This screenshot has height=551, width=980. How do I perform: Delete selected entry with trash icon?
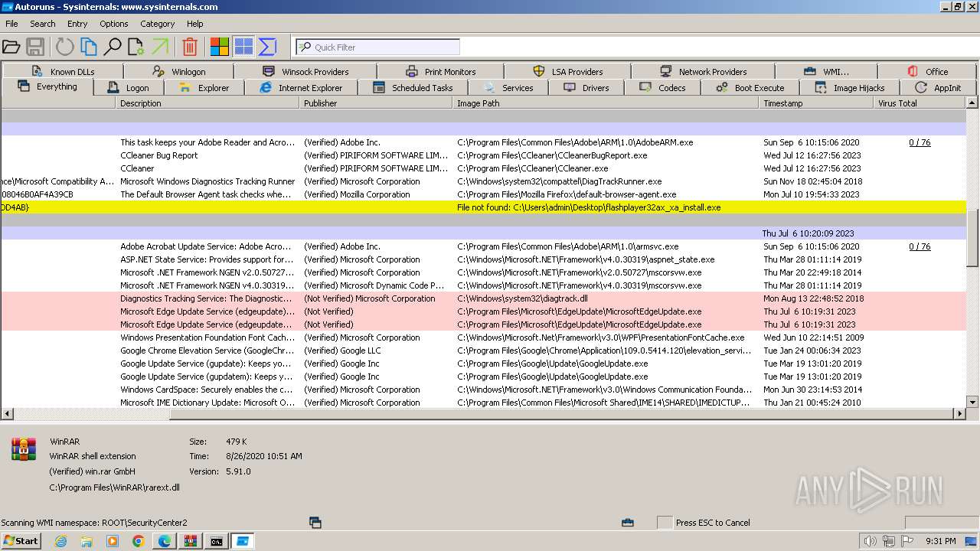click(x=190, y=47)
